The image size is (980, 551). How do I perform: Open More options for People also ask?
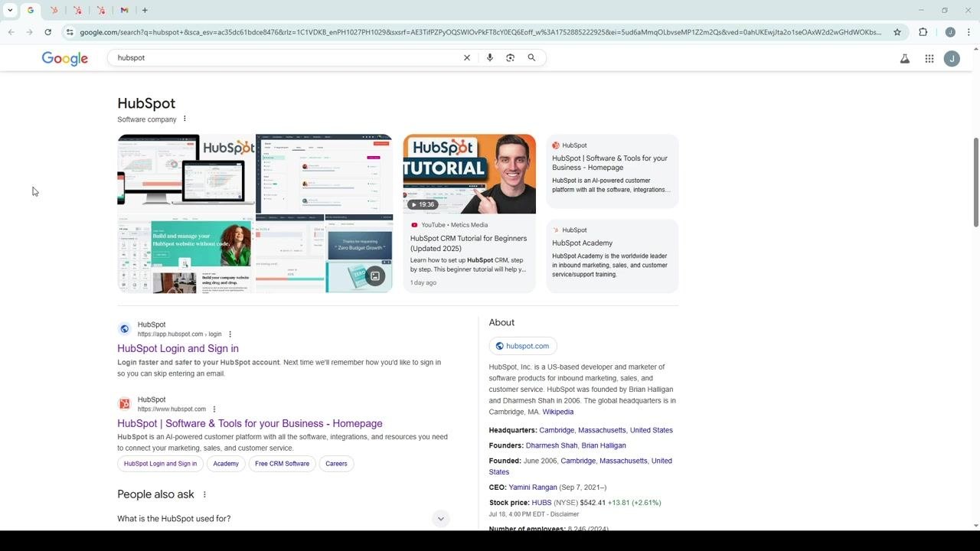pyautogui.click(x=204, y=494)
